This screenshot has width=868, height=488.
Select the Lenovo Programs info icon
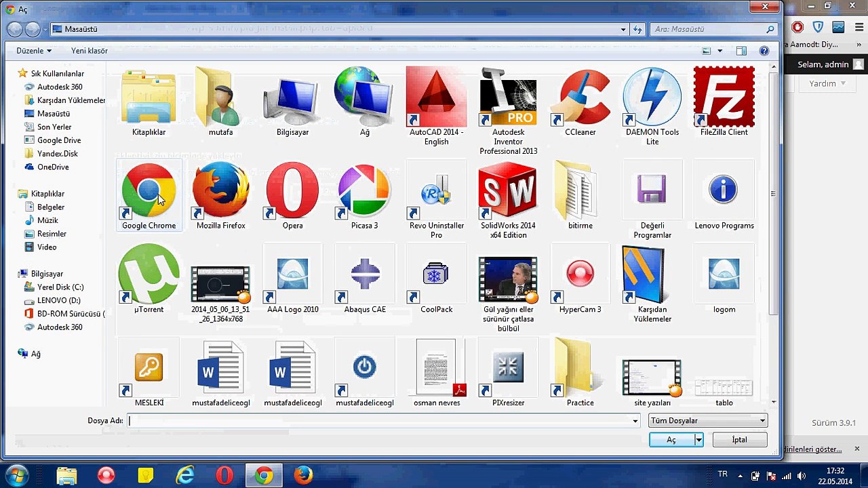click(x=724, y=196)
